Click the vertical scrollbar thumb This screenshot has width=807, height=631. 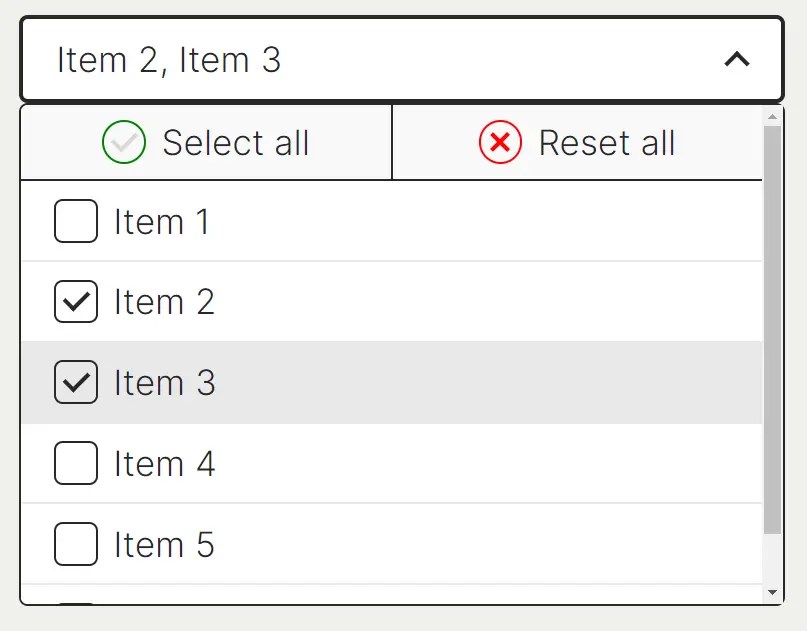pos(772,330)
